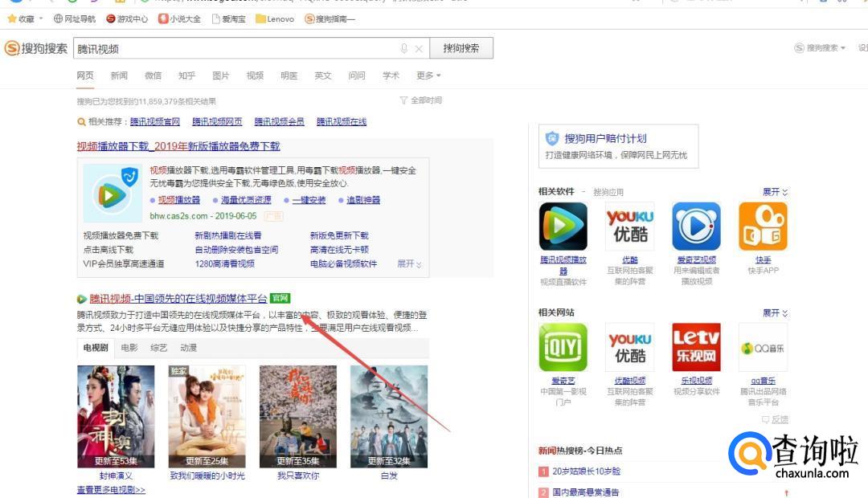The width and height of the screenshot is (868, 498).
Task: Click the voice search microphone icon
Action: (404, 48)
